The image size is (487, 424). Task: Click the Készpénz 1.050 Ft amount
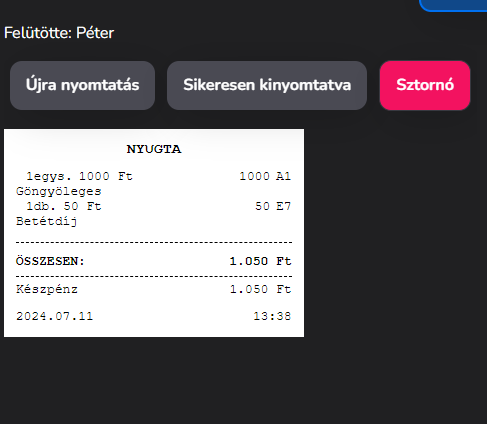261,289
